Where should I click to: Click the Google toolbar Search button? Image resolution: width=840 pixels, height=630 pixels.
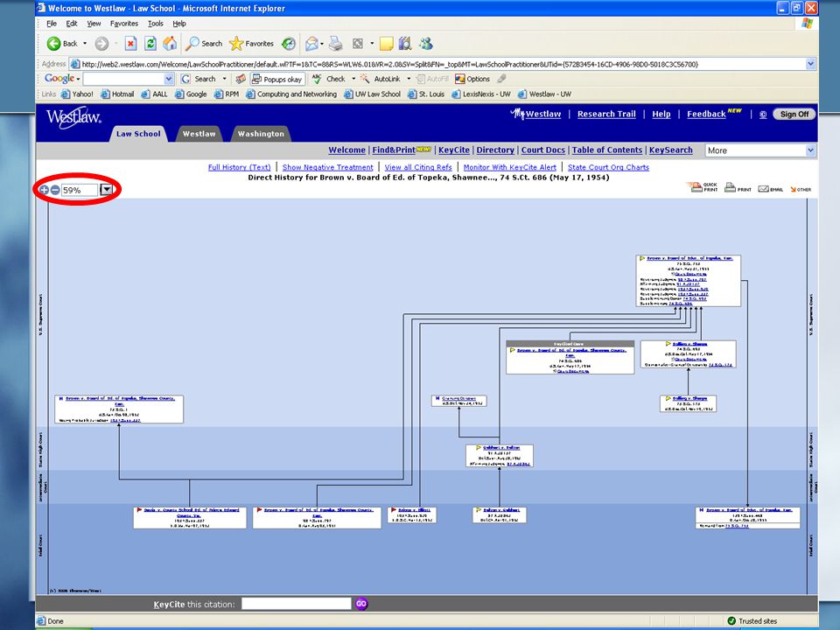(x=199, y=79)
